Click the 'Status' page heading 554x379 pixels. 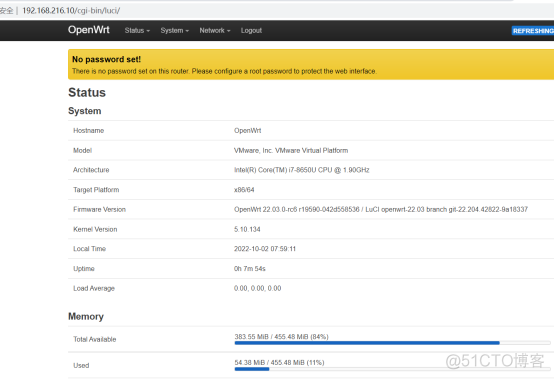(87, 92)
